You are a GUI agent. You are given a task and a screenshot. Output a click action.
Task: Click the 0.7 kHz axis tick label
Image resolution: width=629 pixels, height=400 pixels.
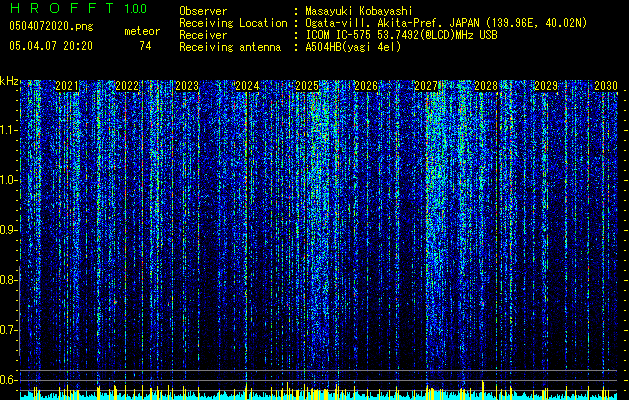click(x=8, y=330)
